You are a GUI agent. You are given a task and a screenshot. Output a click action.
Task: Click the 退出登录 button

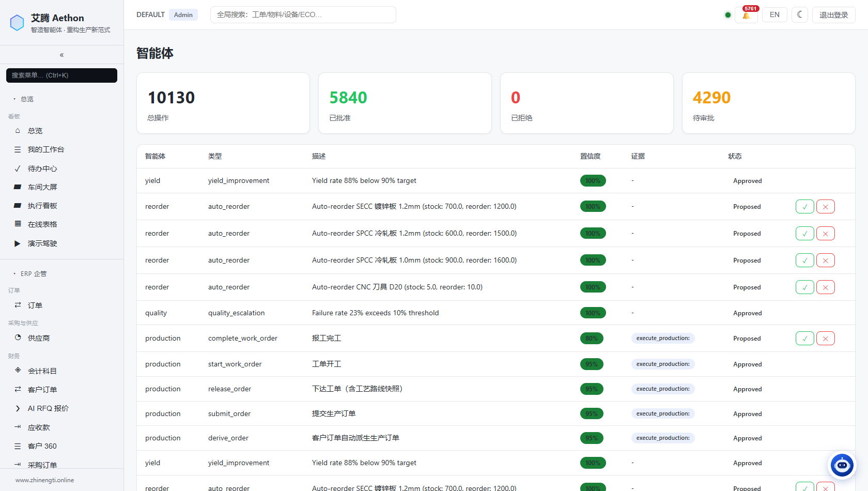(x=834, y=15)
